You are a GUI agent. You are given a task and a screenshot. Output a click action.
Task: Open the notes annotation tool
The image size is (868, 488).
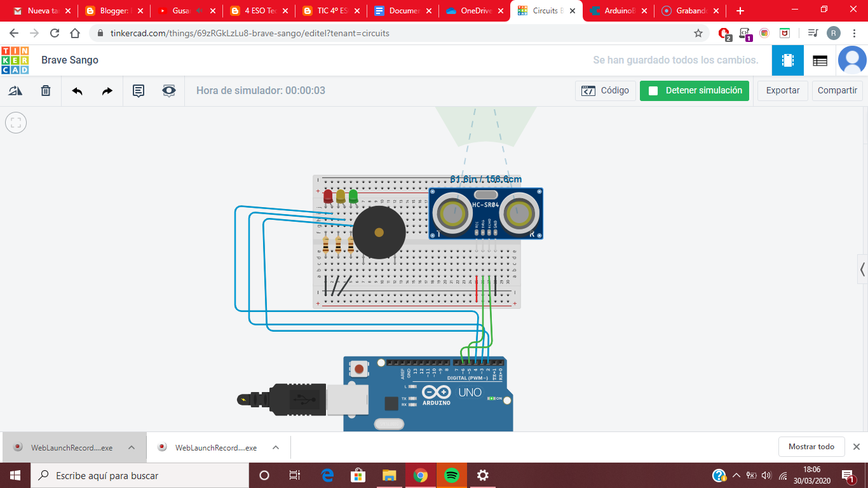(138, 91)
